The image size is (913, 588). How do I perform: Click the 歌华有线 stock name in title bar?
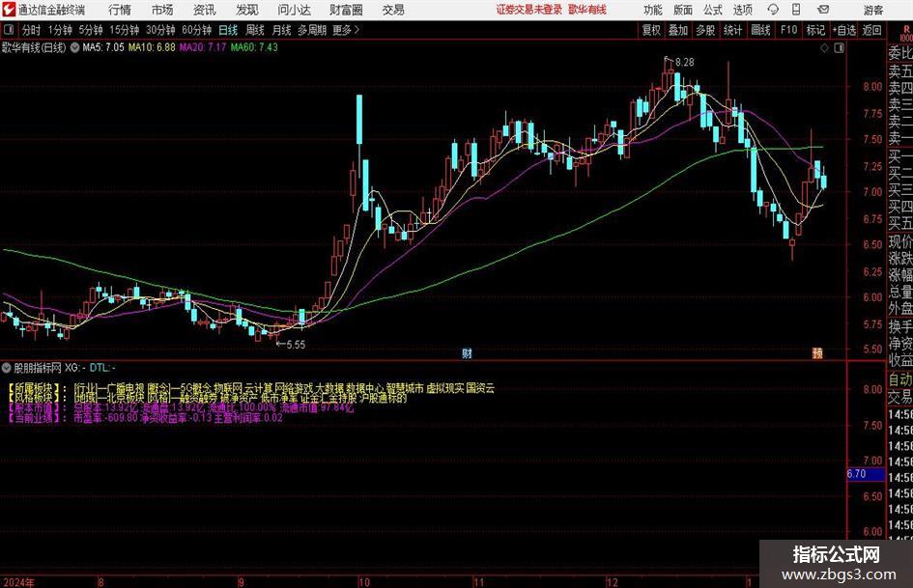[587, 10]
